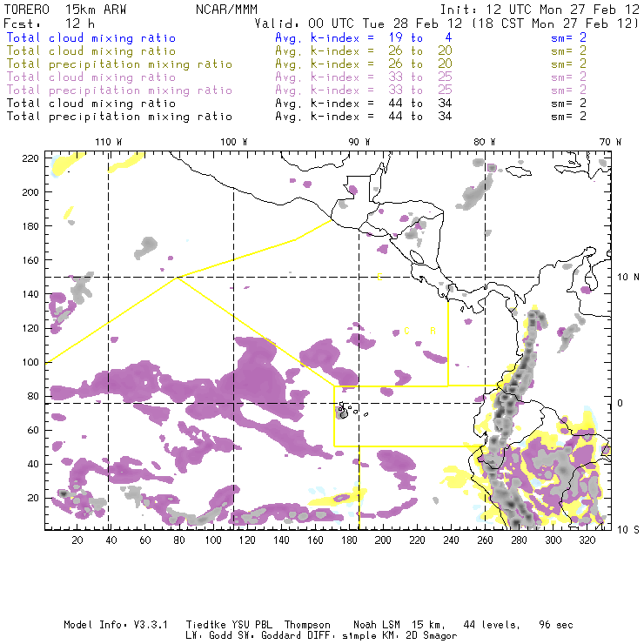Select the blue 'sm= 2' value
This screenshot has width=644, height=644.
pos(568,38)
